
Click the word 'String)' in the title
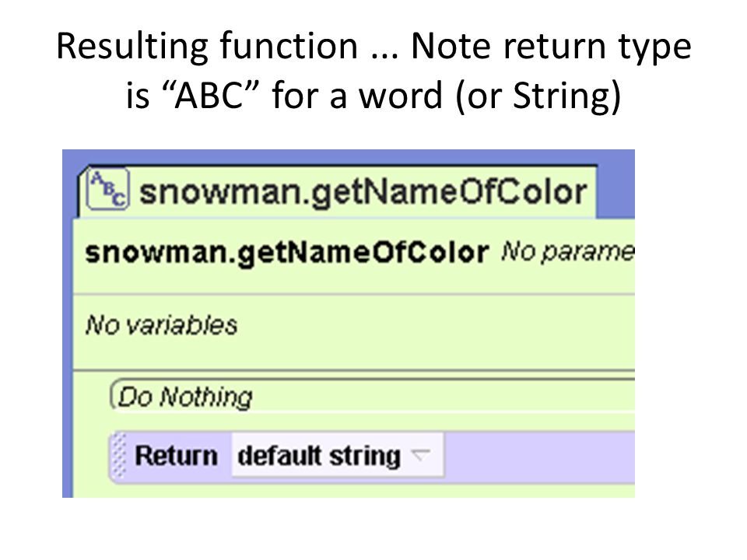click(x=567, y=96)
